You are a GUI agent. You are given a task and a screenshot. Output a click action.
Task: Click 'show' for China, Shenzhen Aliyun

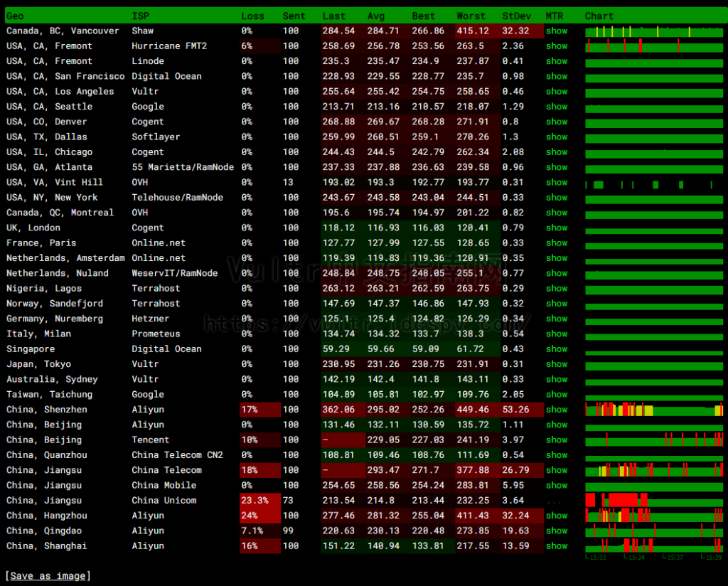pos(557,410)
